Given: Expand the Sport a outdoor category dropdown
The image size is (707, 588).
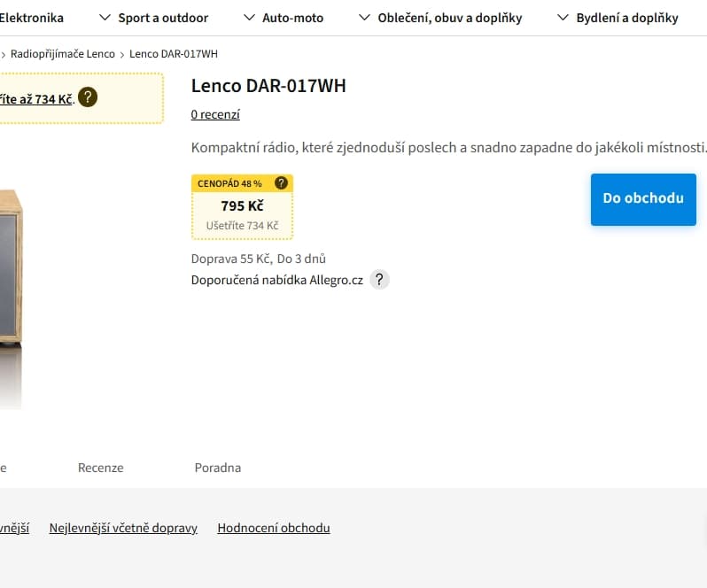Looking at the screenshot, I should tap(153, 18).
